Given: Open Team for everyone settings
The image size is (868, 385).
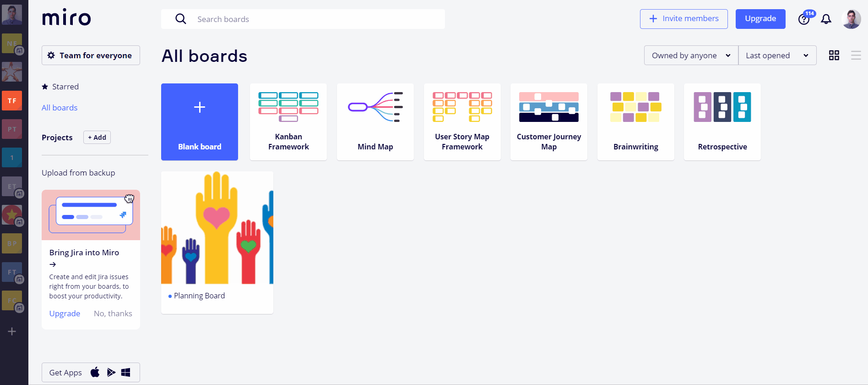Looking at the screenshot, I should pos(91,55).
